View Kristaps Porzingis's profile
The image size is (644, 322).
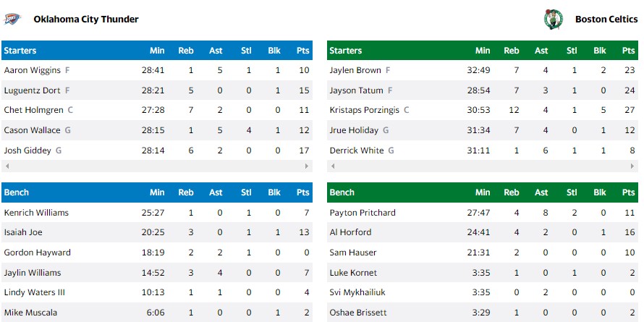pyautogui.click(x=365, y=110)
